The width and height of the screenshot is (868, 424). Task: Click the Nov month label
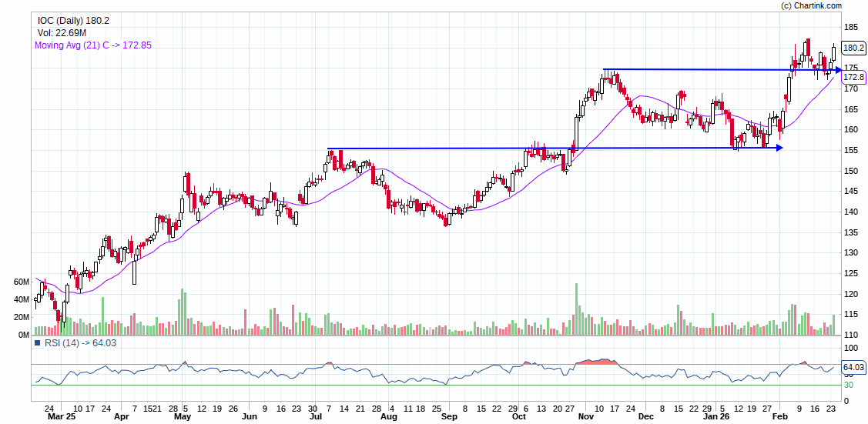588,417
